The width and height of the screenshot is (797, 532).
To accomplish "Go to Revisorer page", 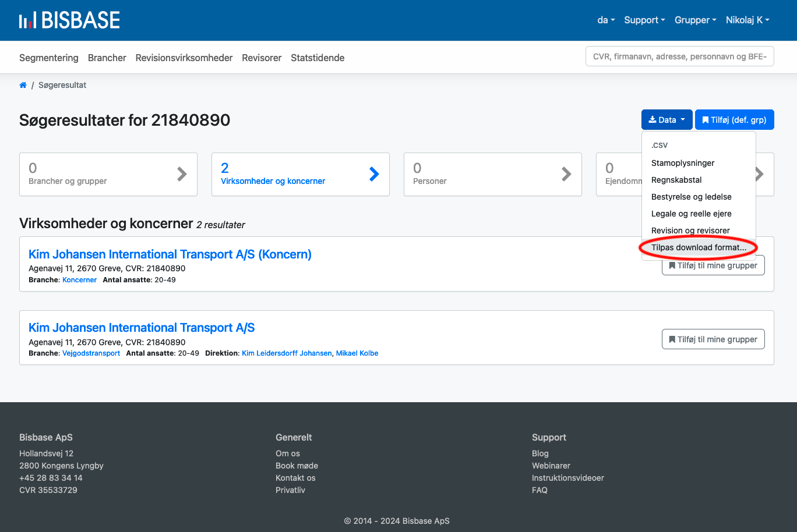I will click(x=262, y=58).
